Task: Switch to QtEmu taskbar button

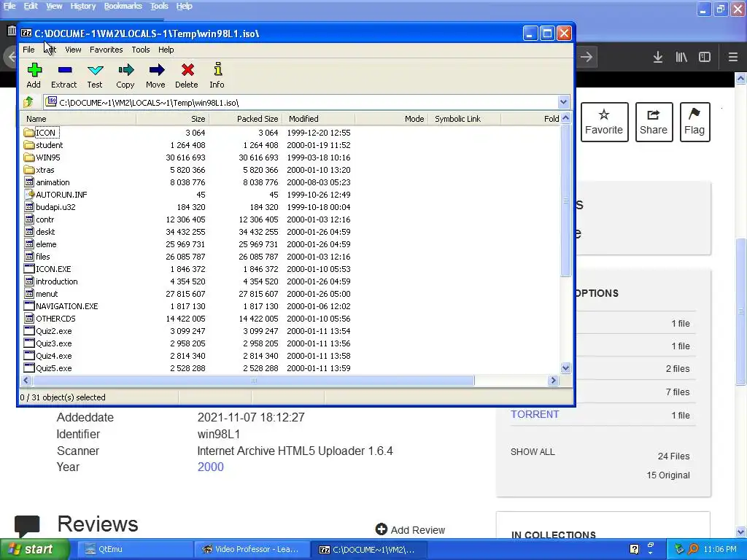Action: tap(134, 549)
